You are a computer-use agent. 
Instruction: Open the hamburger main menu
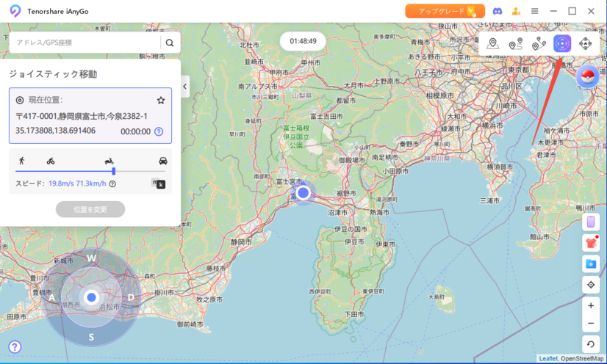point(535,11)
